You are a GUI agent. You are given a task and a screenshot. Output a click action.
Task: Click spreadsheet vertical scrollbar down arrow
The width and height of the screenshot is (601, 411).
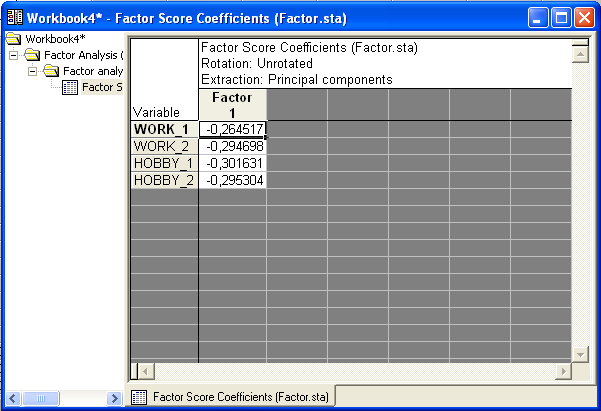(580, 355)
